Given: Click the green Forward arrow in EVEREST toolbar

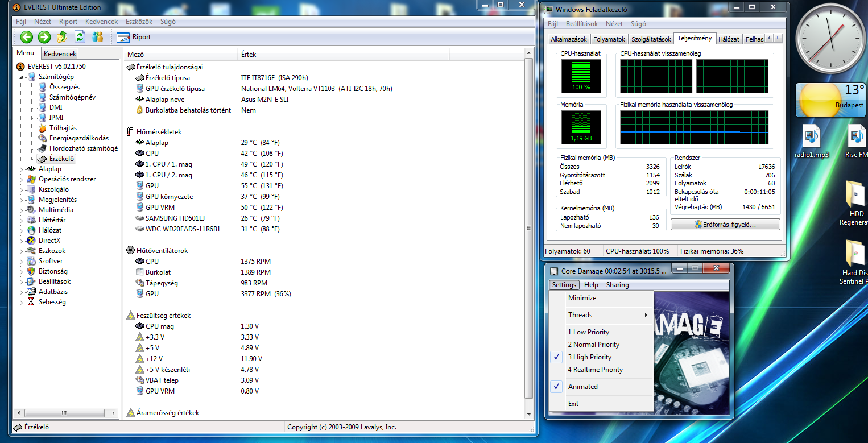Looking at the screenshot, I should click(x=44, y=37).
